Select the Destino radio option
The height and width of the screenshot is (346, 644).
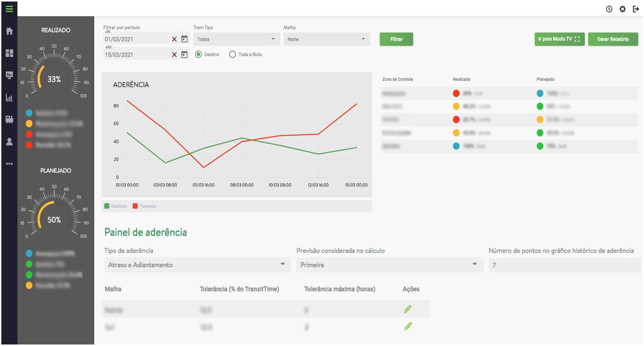tap(199, 55)
